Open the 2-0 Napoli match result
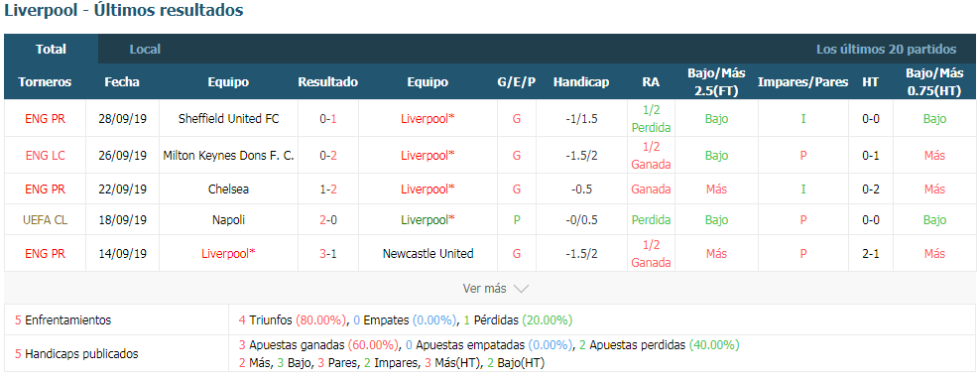Screen dimensions: 980x379 pyautogui.click(x=328, y=220)
